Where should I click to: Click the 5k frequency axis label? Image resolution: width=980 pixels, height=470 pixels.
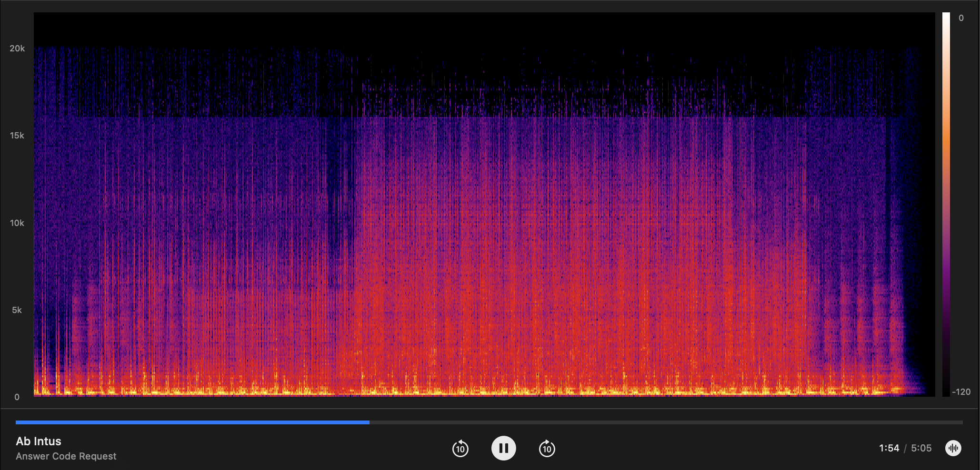point(18,309)
